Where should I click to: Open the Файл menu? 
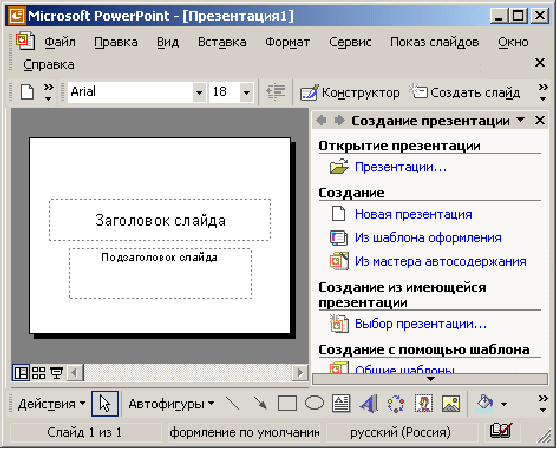[60, 42]
